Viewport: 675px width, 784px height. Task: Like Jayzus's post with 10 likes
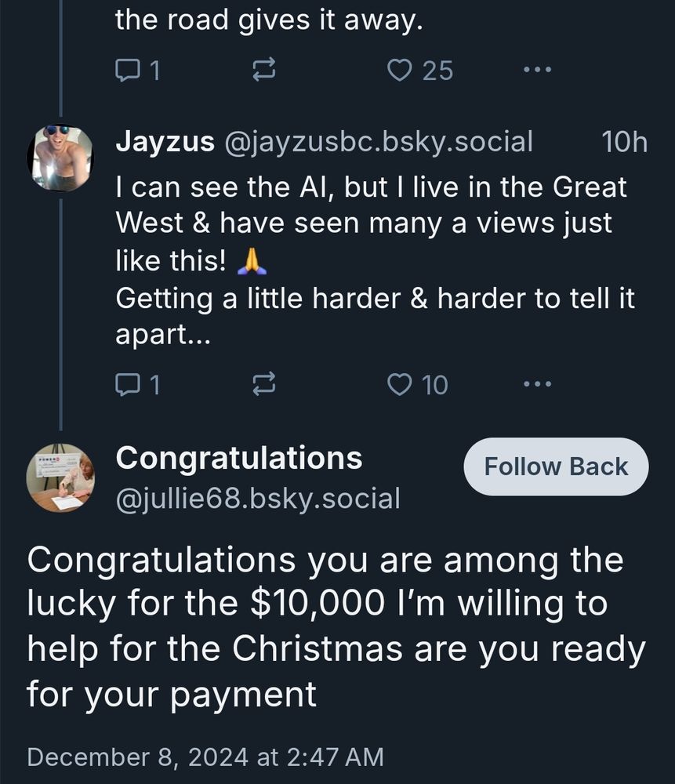coord(400,384)
